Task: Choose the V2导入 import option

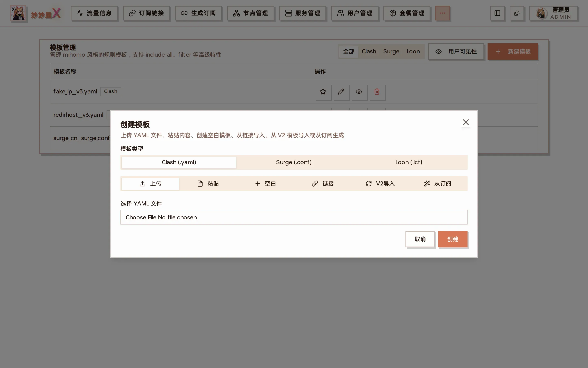Action: pyautogui.click(x=380, y=184)
